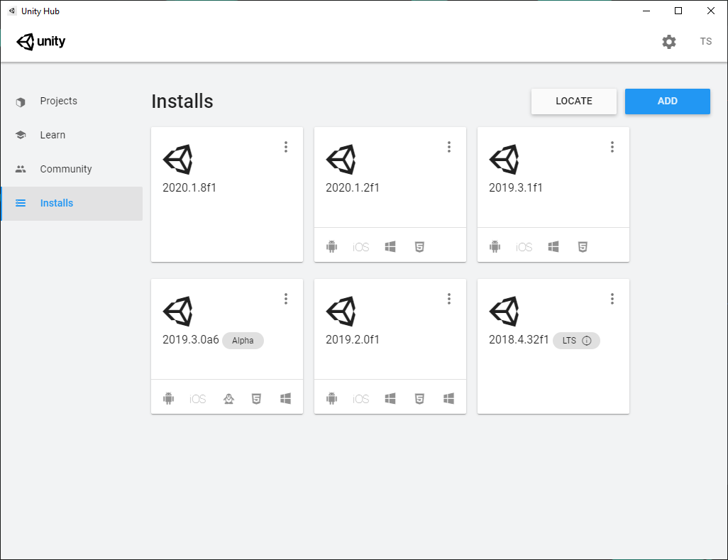Click the ADD button

(x=667, y=101)
